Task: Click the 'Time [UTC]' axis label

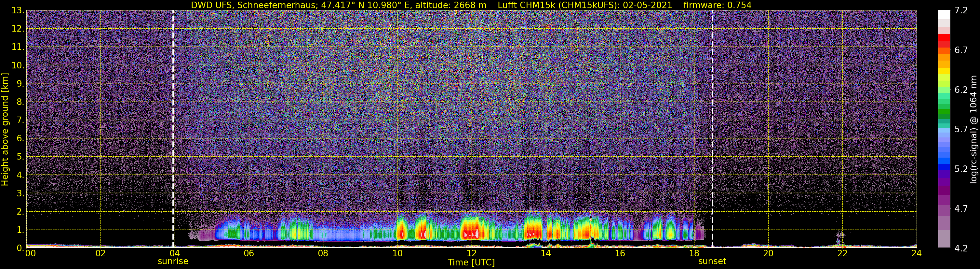Action: (x=471, y=262)
